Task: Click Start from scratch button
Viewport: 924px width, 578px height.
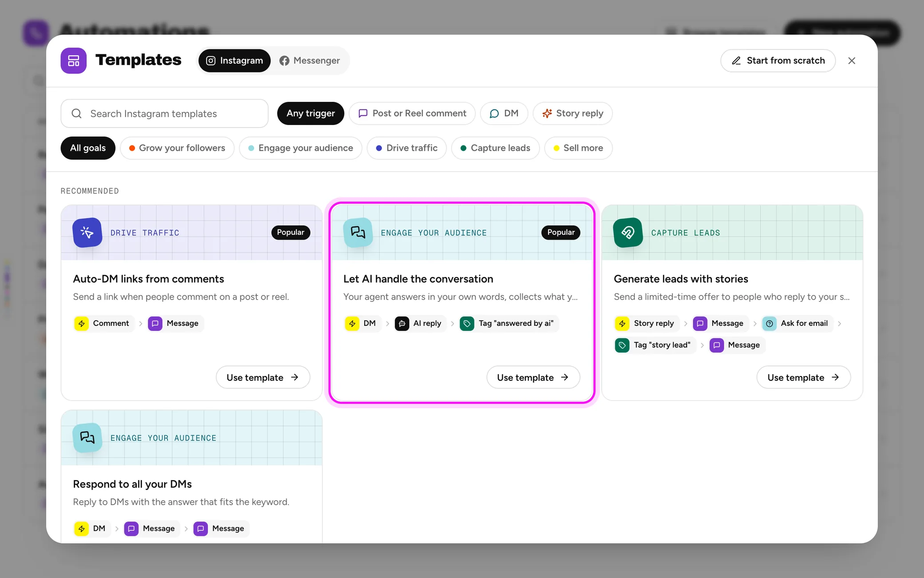Action: click(x=778, y=60)
